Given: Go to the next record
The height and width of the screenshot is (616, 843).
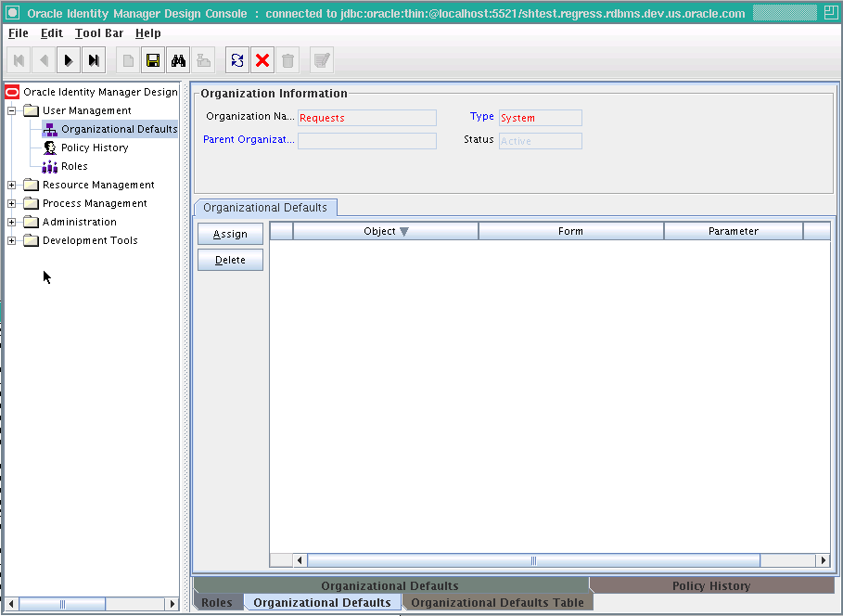Looking at the screenshot, I should coord(69,59).
